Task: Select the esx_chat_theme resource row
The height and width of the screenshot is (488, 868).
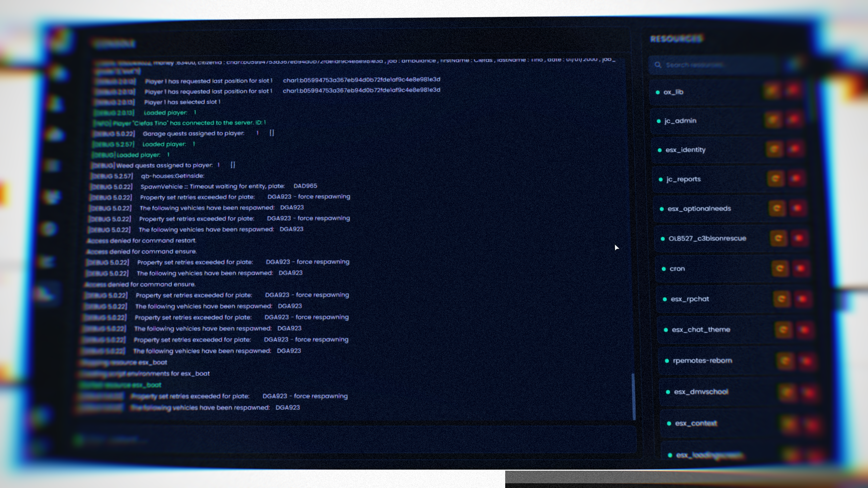Action: [x=737, y=329]
